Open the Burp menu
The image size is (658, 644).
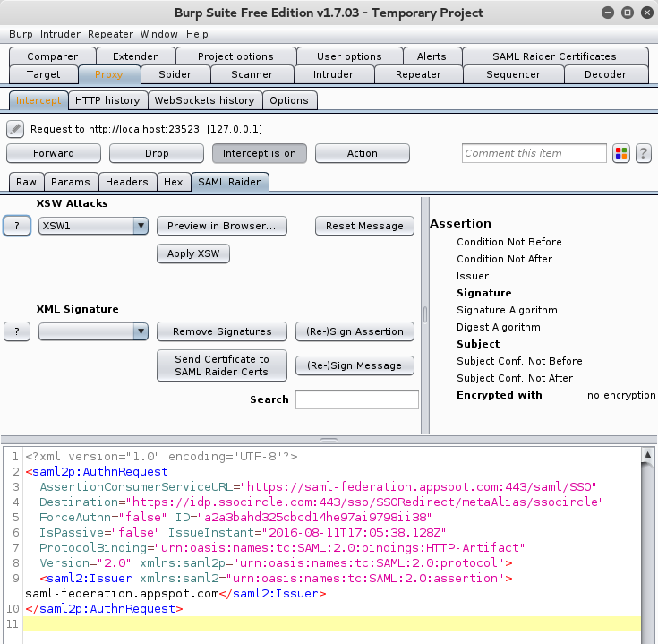click(21, 34)
